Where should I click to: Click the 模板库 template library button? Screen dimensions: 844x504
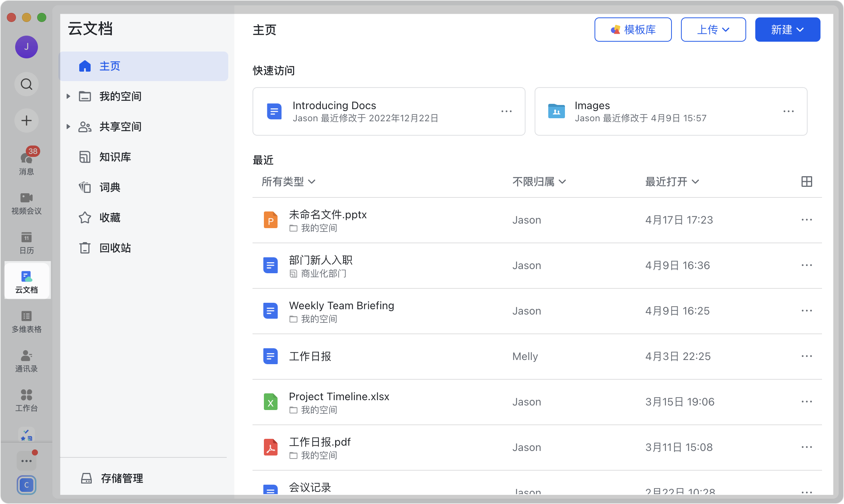pos(632,29)
